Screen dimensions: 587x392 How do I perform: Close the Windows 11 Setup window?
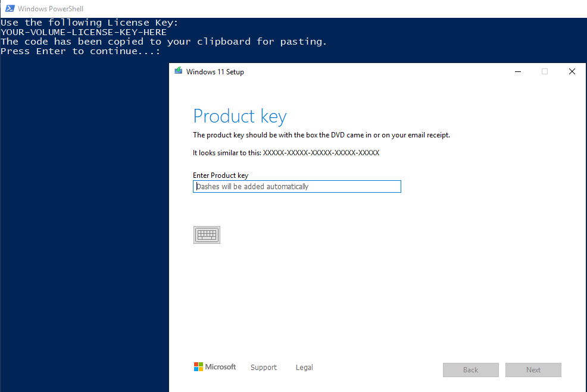coord(572,71)
